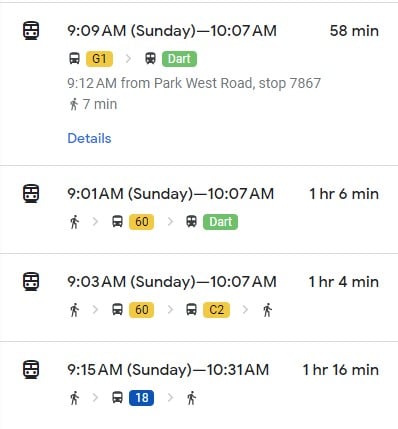
Task: Select the 9:01 AM–10:07 AM route option
Action: (199, 209)
